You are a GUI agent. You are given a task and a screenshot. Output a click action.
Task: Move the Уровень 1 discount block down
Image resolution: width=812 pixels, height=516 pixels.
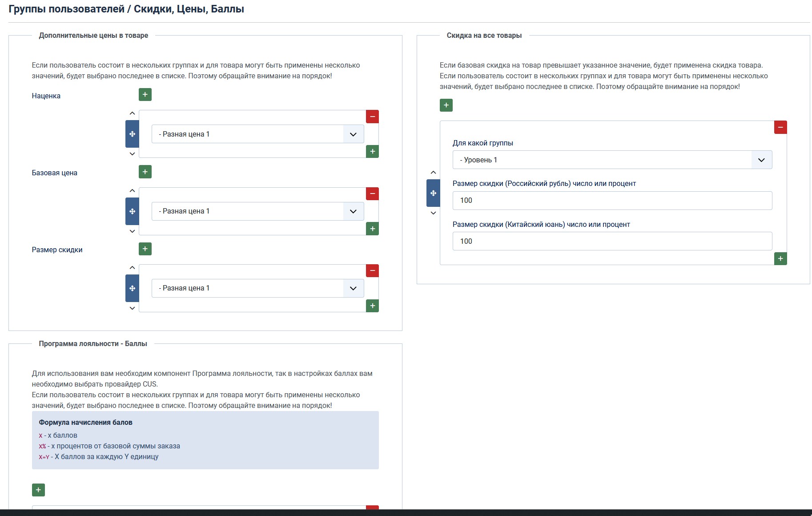pyautogui.click(x=433, y=213)
